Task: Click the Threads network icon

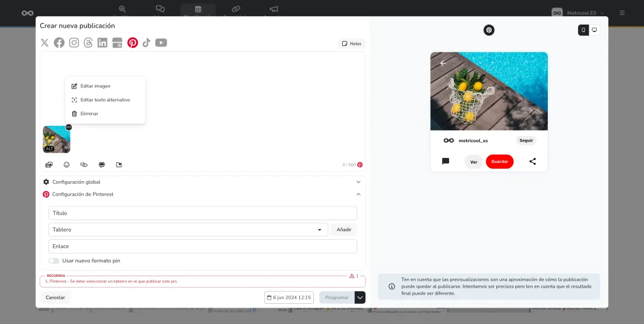Action: (88, 43)
